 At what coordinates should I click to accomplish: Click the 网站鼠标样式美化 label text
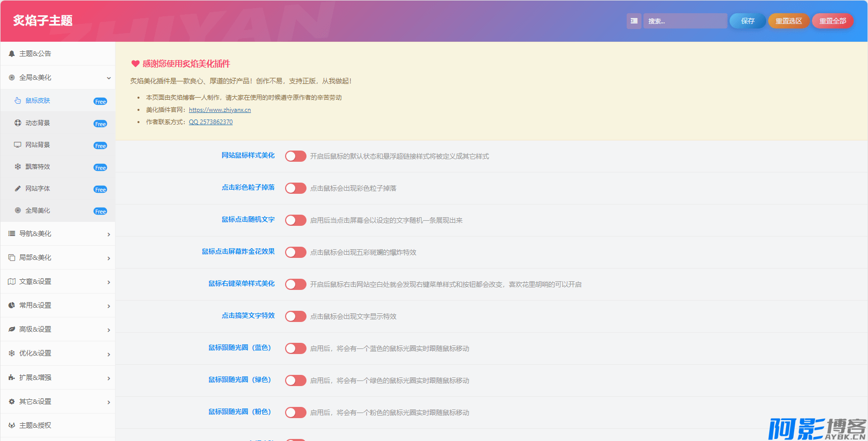pos(248,155)
